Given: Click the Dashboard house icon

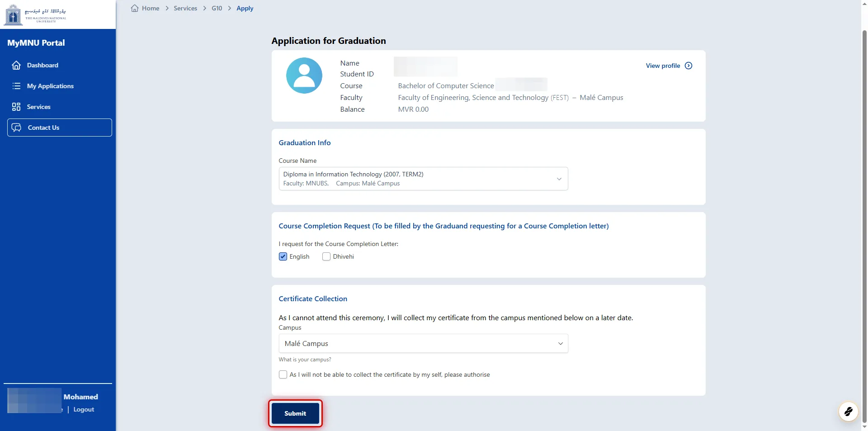Looking at the screenshot, I should pyautogui.click(x=16, y=65).
